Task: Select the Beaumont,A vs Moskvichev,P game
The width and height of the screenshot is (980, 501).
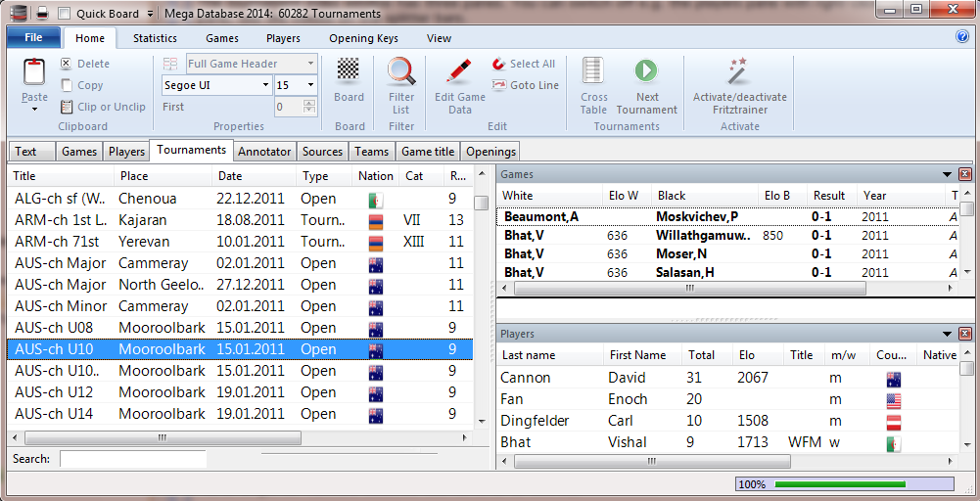Action: (728, 217)
